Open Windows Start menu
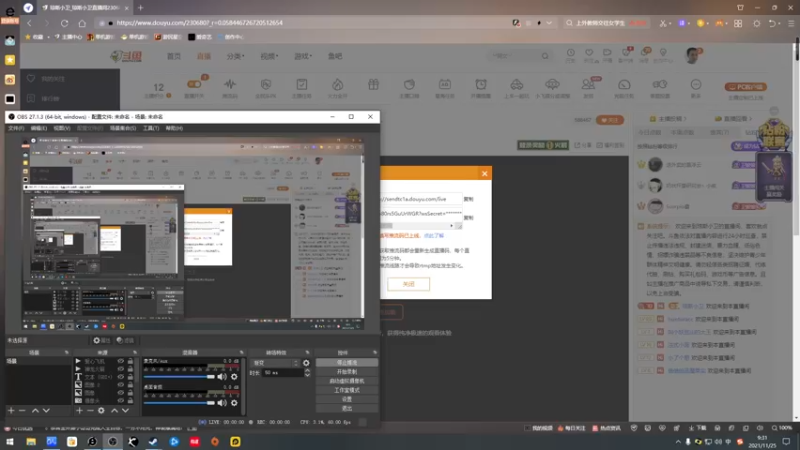 click(x=10, y=441)
